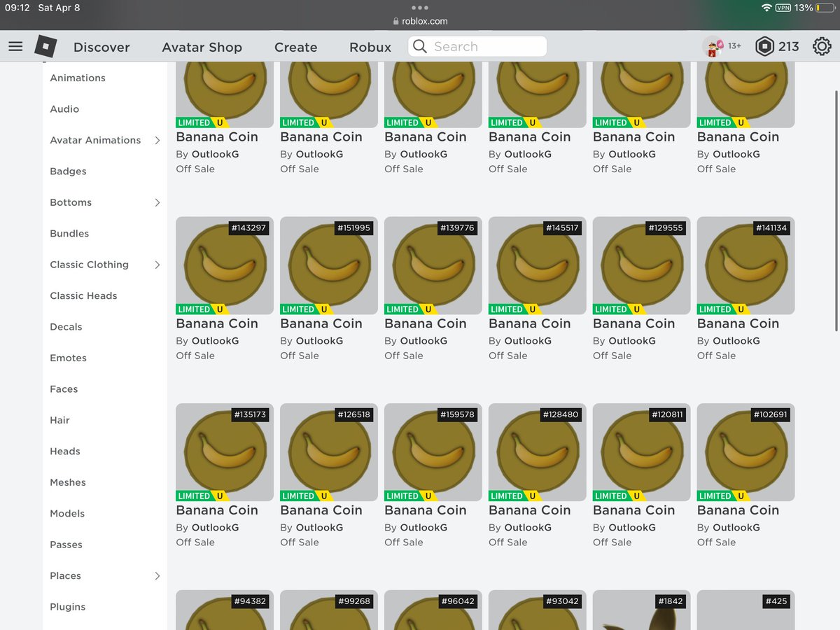This screenshot has height=630, width=840.
Task: Select the Bundles category
Action: click(69, 234)
